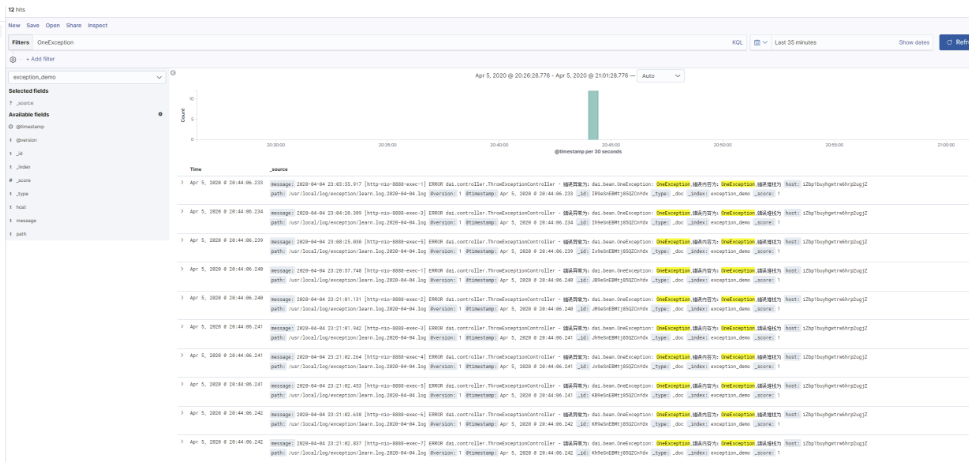The height and width of the screenshot is (473, 969).
Task: Expand the row with timestamp 20:44:06.234
Action: click(182, 211)
